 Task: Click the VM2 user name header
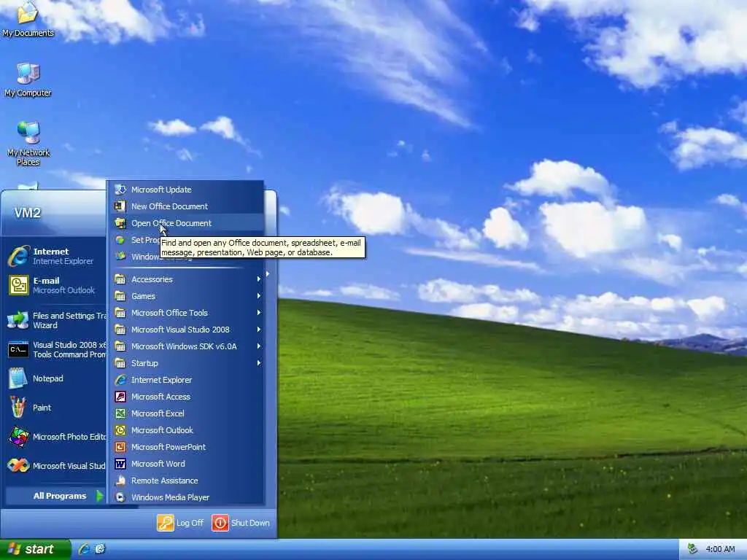pyautogui.click(x=28, y=213)
